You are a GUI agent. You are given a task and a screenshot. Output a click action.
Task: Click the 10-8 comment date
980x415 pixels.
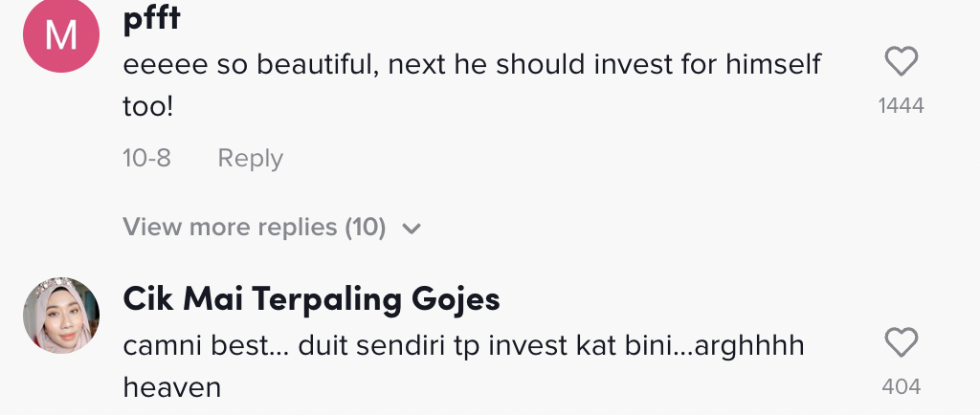[146, 158]
